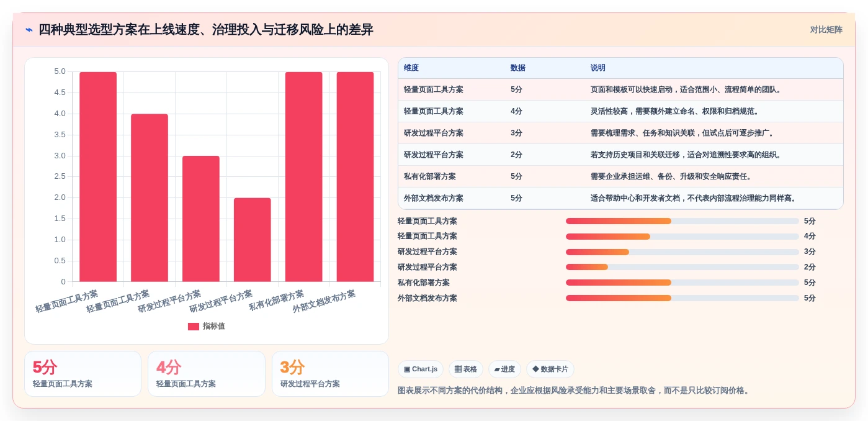The height and width of the screenshot is (421, 868).
Task: Click the description '页面和模板可以快速启动，适合范围小、流程简单的团队。'
Action: tap(687, 90)
